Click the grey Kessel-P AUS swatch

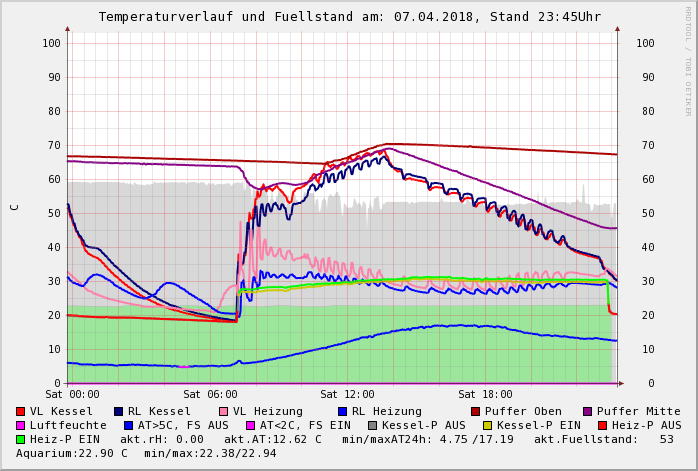click(371, 425)
